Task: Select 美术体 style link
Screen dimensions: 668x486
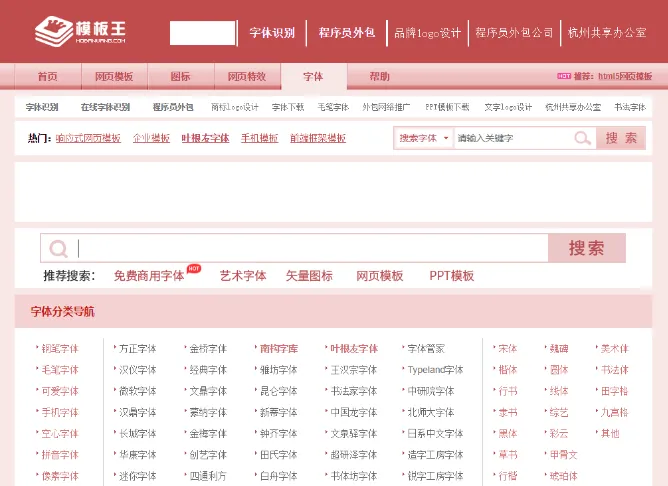Action: coord(615,349)
